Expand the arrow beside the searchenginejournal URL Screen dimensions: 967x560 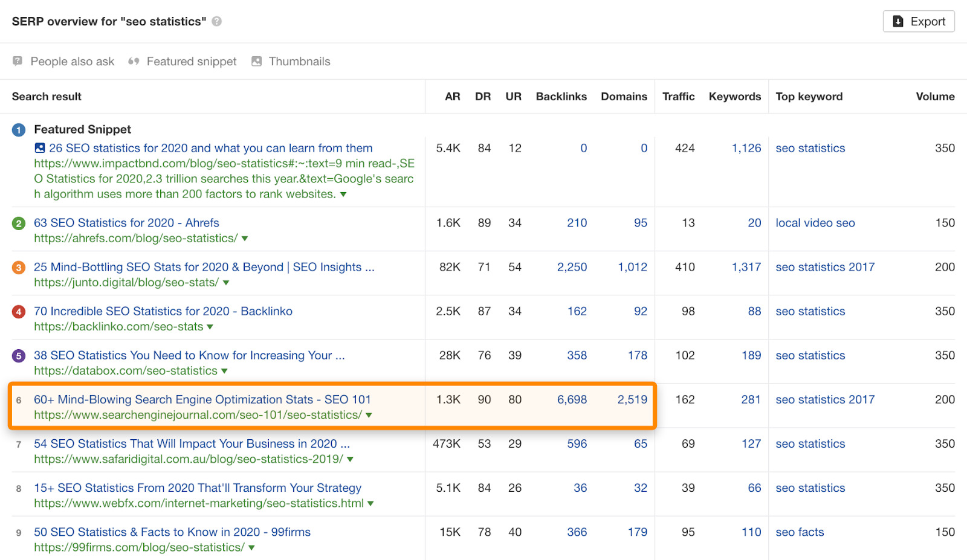pos(369,415)
